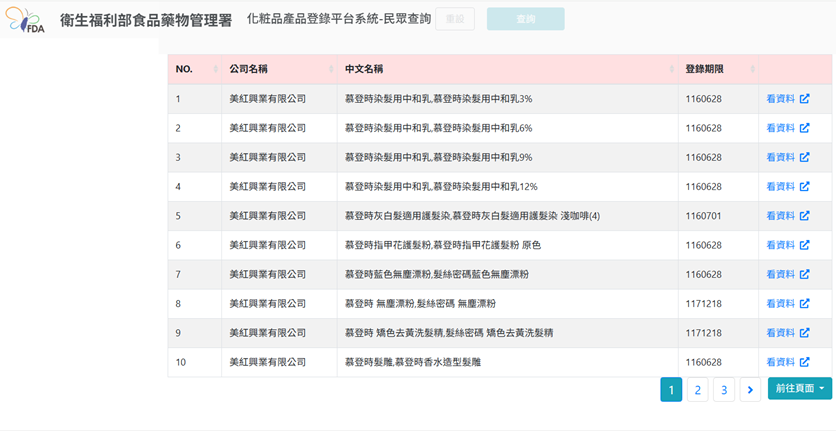The image size is (836, 431).
Task: Open external link icon for row 1
Action: coord(804,99)
